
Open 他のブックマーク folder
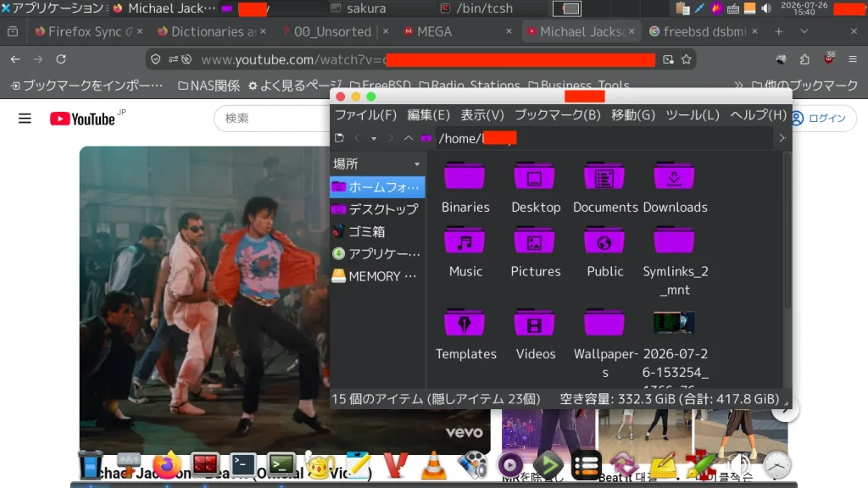804,86
